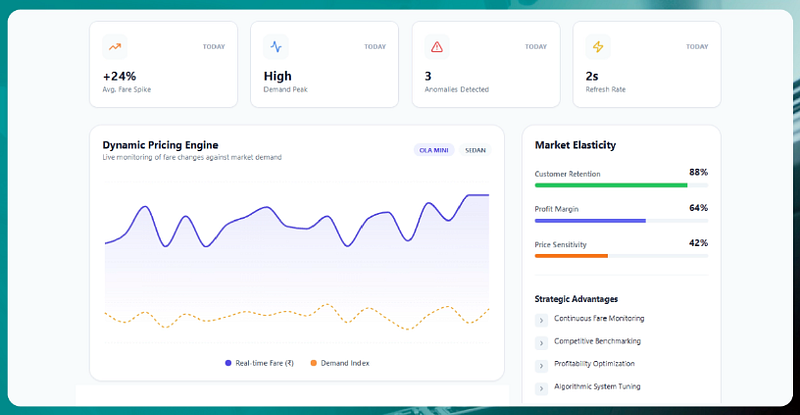Expand Competitive Benchmarking chevron
This screenshot has height=415, width=800.
(x=541, y=343)
